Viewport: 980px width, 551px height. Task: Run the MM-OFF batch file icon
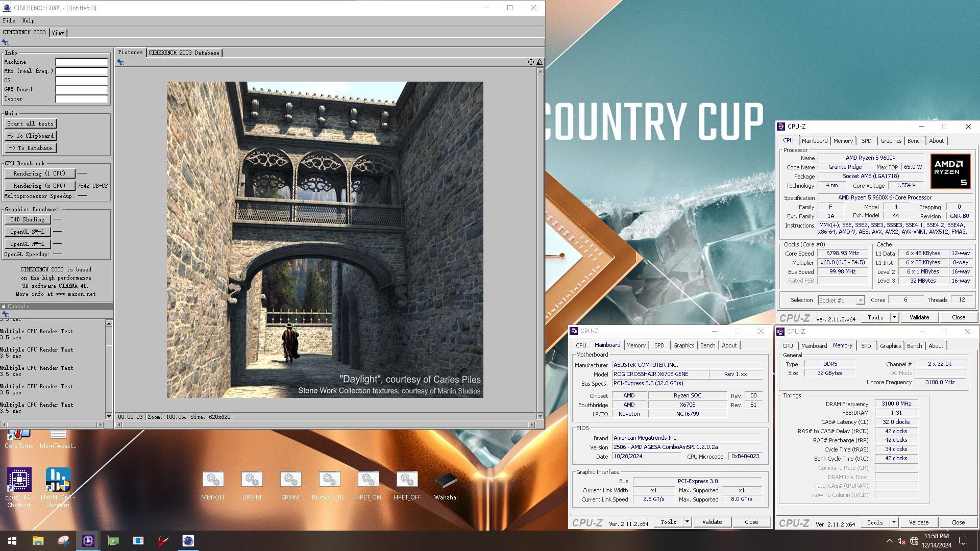tap(213, 486)
